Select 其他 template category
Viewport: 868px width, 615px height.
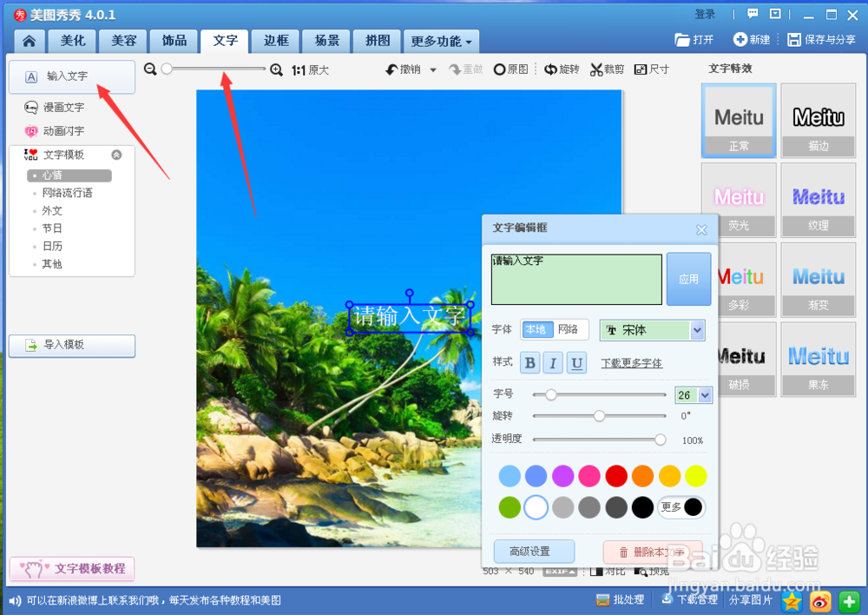point(52,264)
